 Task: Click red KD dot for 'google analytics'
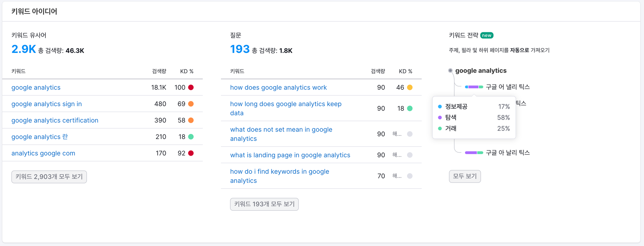191,87
